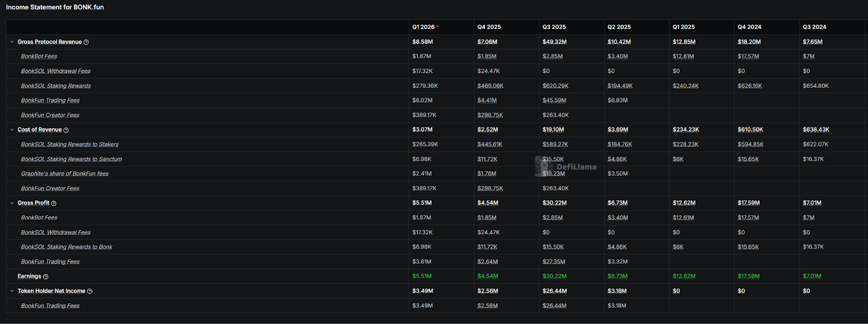
Task: Click the info icon beside Cost of Revenue
Action: (x=66, y=130)
